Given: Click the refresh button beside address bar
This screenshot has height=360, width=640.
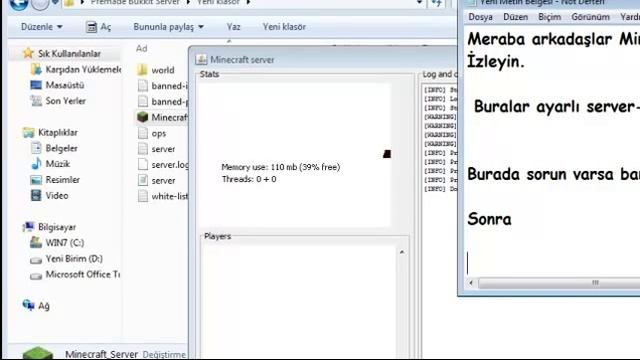Looking at the screenshot, I should 437,3.
